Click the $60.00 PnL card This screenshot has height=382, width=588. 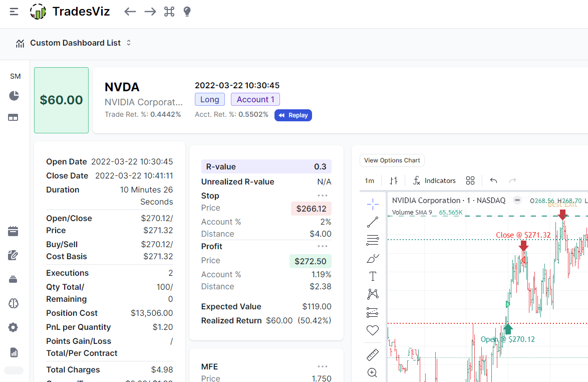click(62, 100)
